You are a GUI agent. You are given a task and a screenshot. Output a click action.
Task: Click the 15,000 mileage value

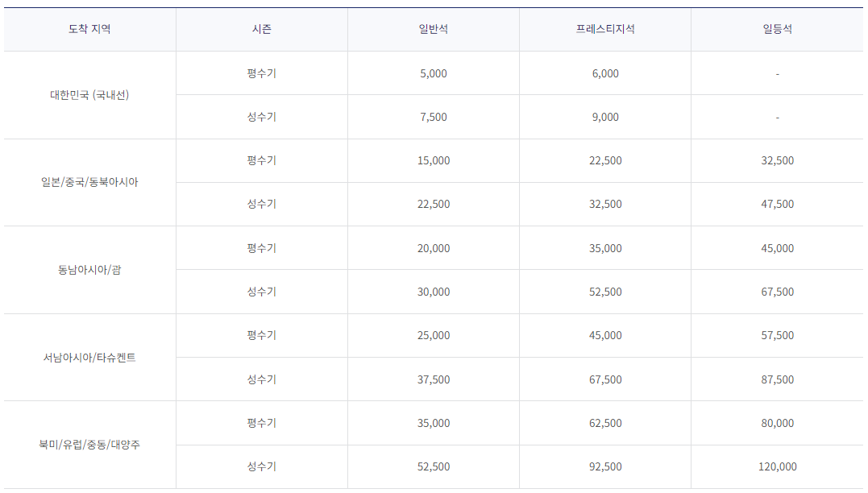tap(434, 160)
